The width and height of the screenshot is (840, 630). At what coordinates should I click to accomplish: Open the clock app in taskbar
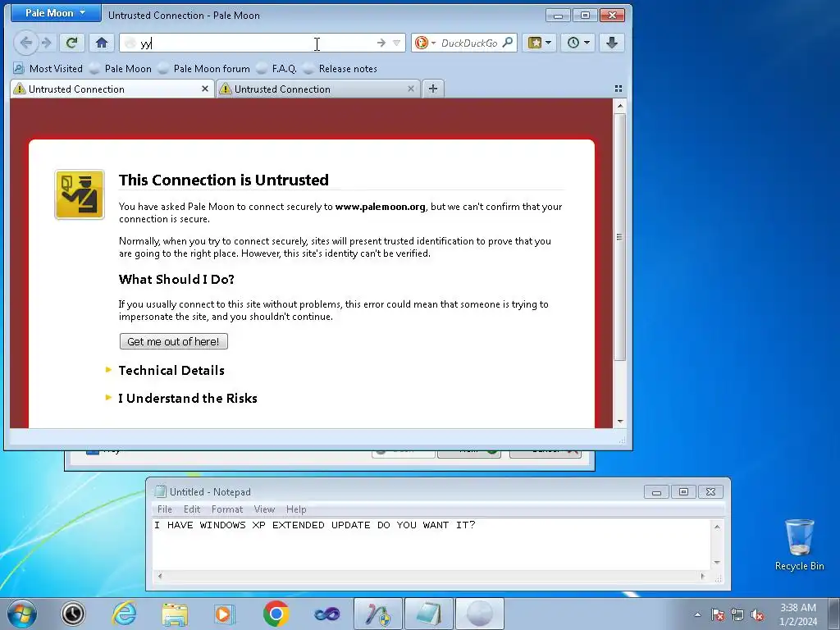[x=73, y=614]
